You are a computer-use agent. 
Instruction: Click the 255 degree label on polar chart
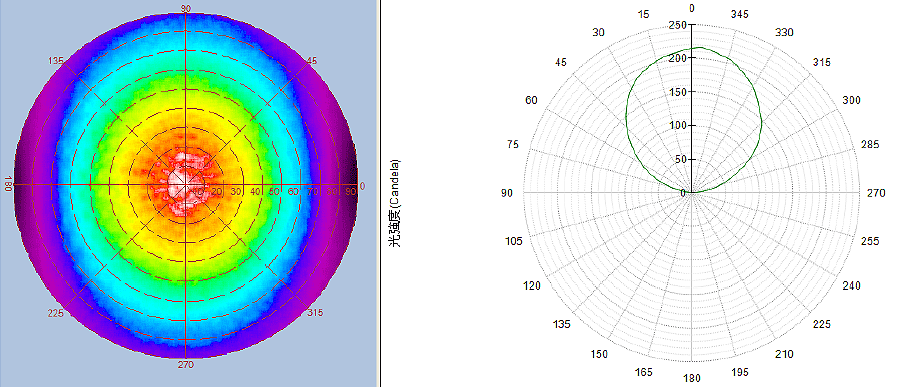point(870,241)
